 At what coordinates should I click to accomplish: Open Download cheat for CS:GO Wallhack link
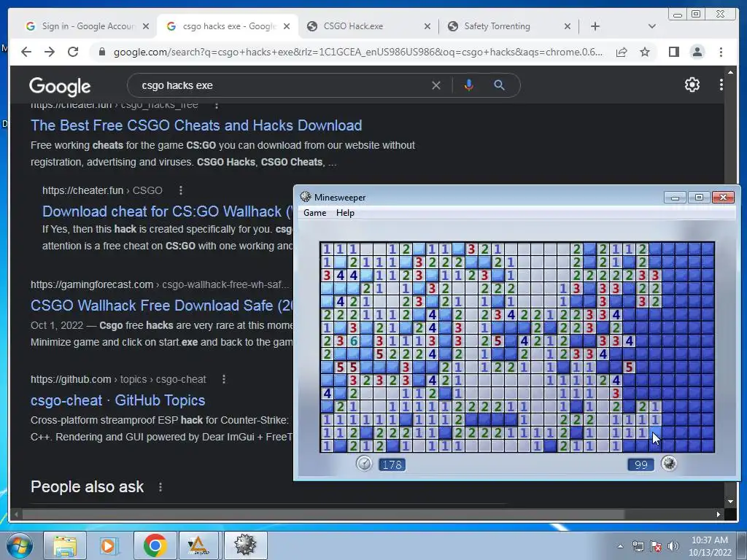coord(167,211)
